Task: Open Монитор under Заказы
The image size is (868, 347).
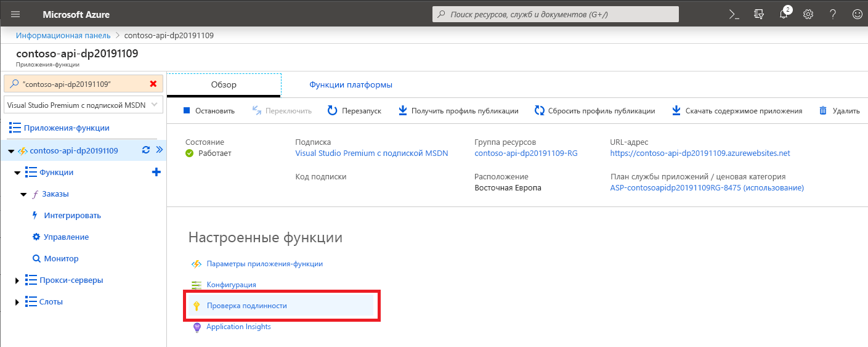Action: (61, 259)
